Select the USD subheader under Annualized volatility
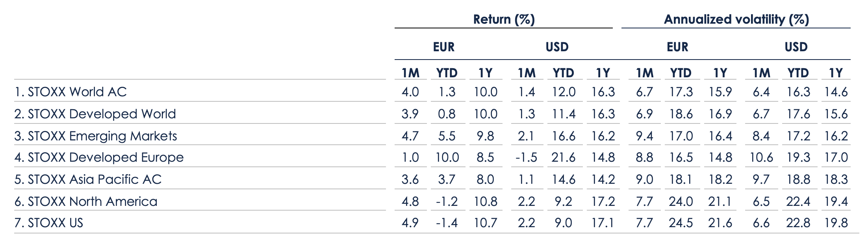This screenshot has width=868, height=239. [x=796, y=47]
